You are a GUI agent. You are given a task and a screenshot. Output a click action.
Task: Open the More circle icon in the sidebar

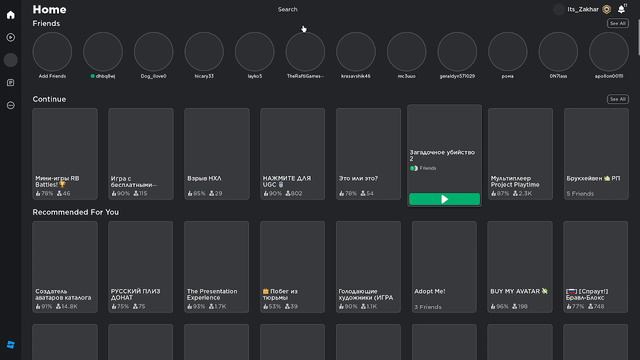pos(11,105)
